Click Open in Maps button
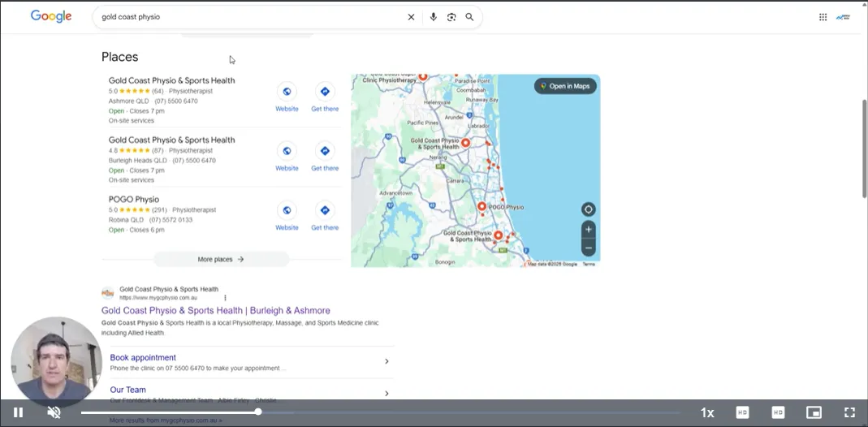This screenshot has width=868, height=427. point(565,86)
